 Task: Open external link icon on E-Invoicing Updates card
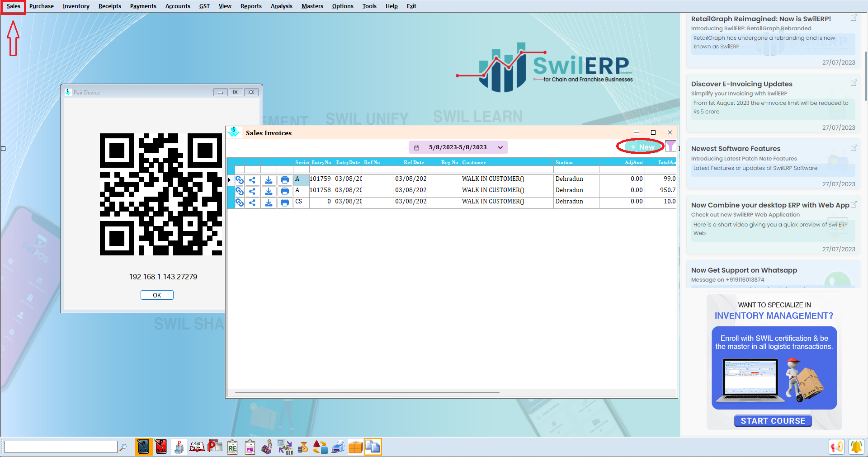[854, 83]
